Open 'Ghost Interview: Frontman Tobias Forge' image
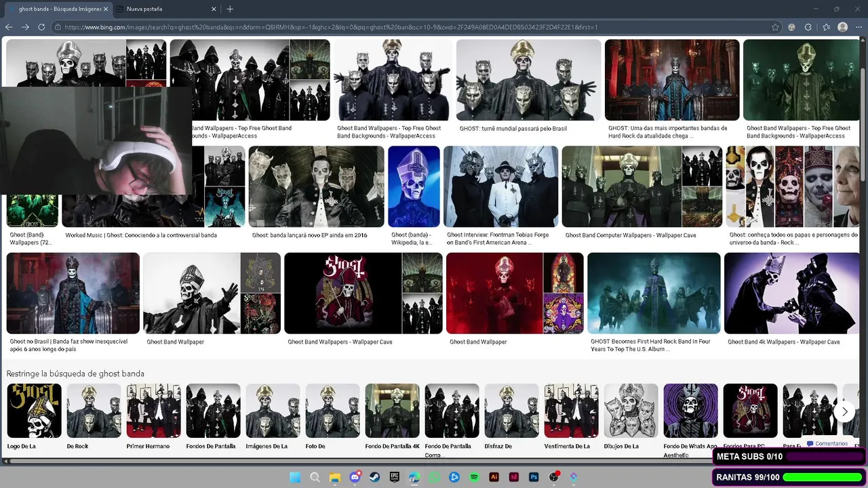Screen dimensions: 868x488 500,186
